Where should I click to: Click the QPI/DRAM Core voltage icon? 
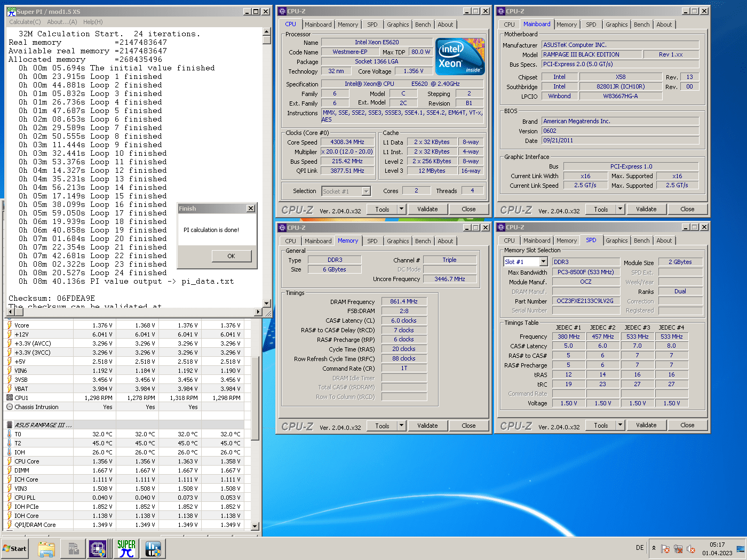click(10, 525)
